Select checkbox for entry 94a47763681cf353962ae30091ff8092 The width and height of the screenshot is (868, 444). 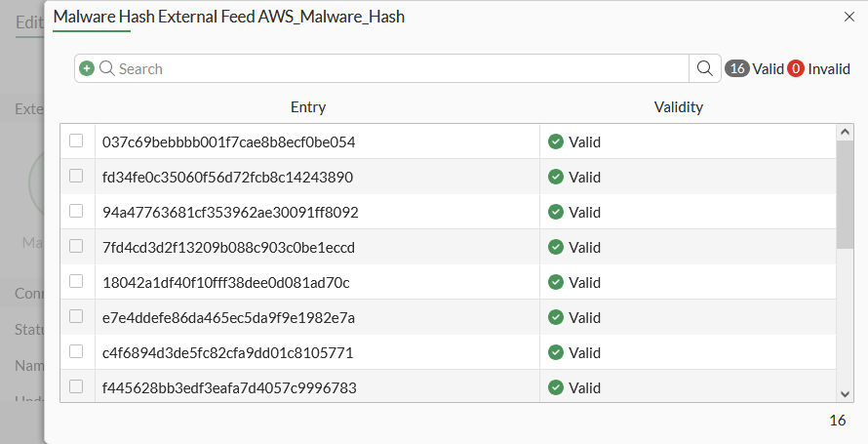[76, 212]
